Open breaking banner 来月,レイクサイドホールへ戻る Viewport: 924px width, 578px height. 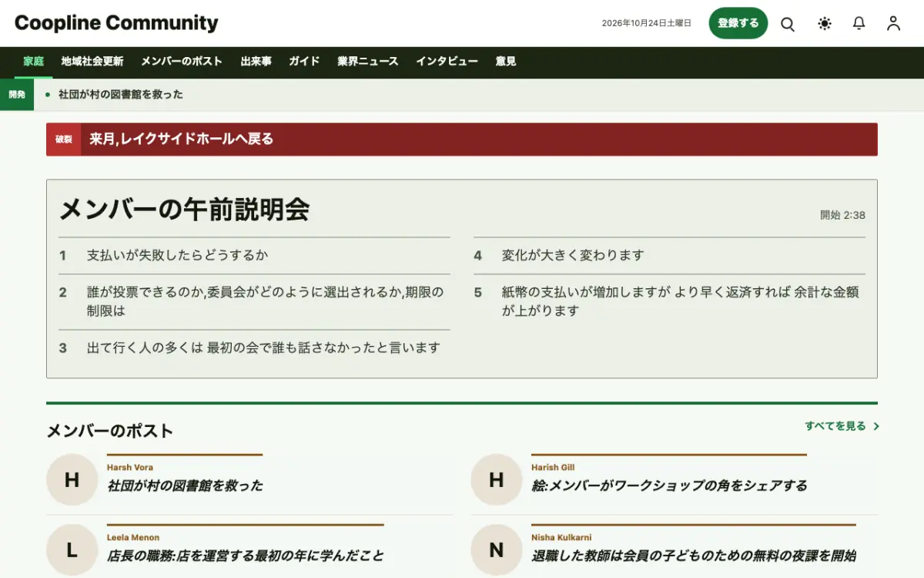pyautogui.click(x=182, y=139)
